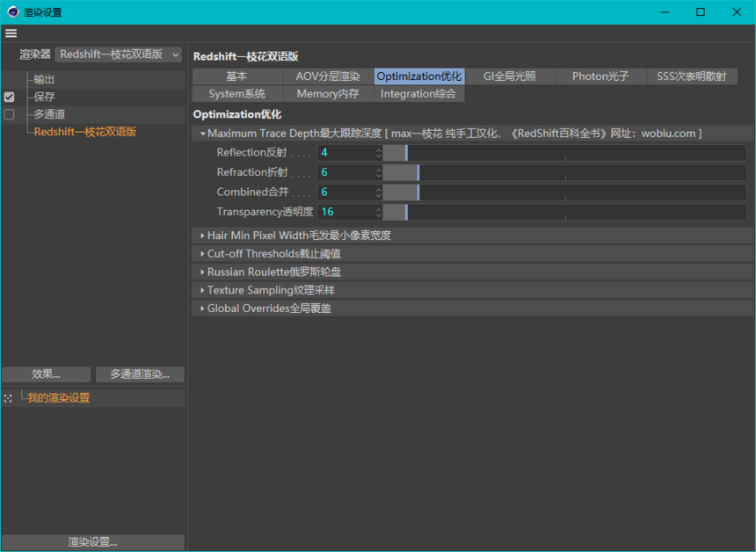Click the Cinema 4D app icon in title bar

[x=13, y=12]
